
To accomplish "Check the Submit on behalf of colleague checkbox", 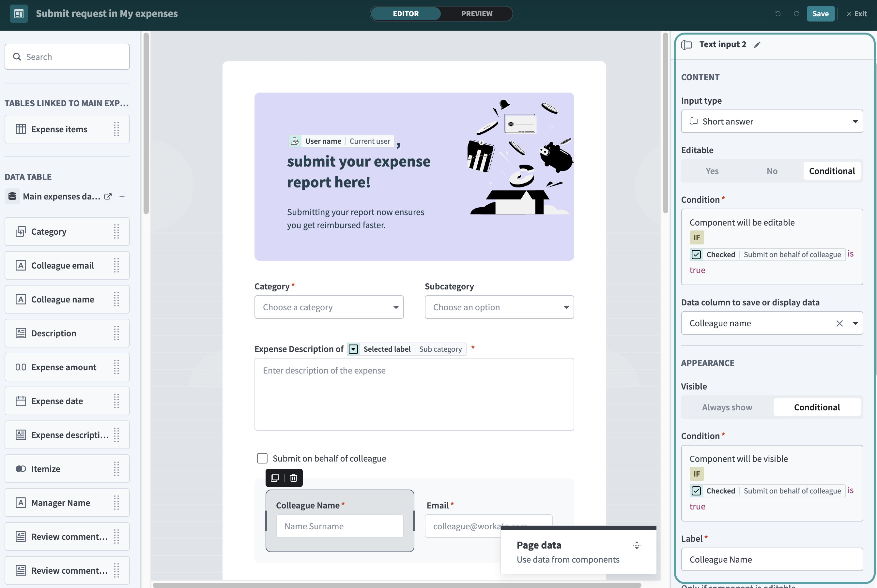I will tap(262, 458).
